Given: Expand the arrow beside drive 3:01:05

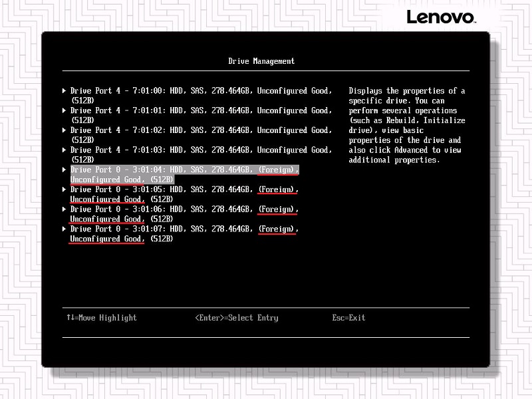Looking at the screenshot, I should (x=65, y=190).
